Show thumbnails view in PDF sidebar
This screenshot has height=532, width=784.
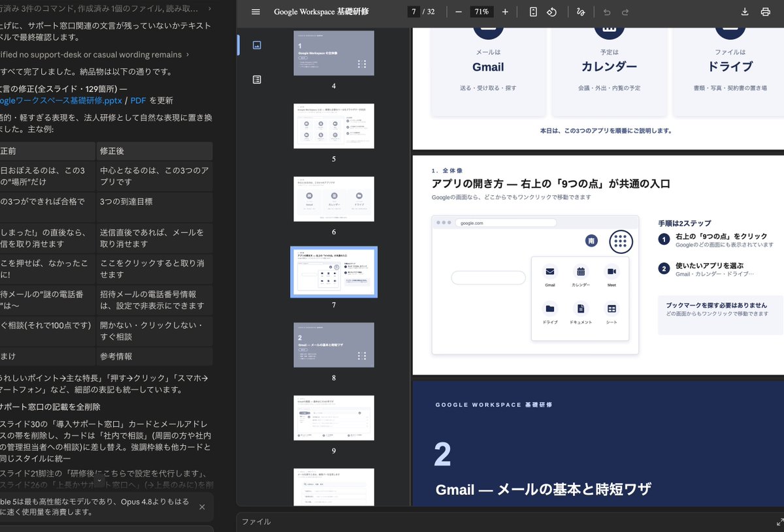coord(257,45)
